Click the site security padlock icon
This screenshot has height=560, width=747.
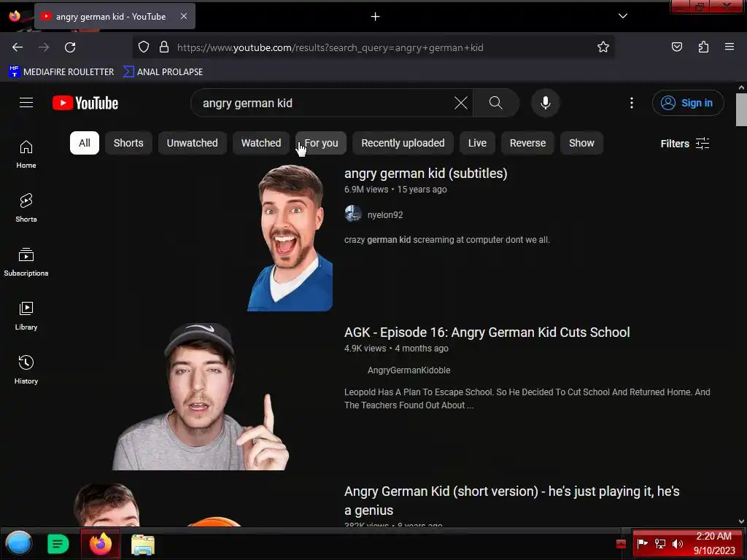point(164,47)
